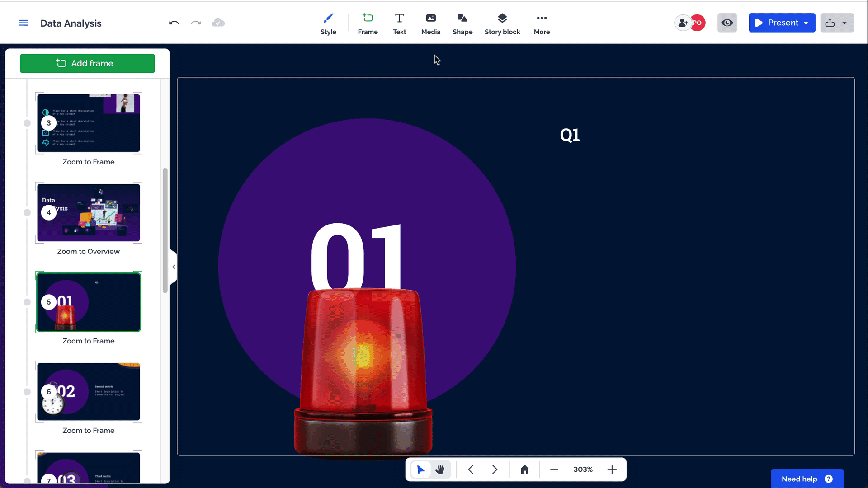Image resolution: width=868 pixels, height=488 pixels.
Task: Return to home overview
Action: (x=524, y=469)
